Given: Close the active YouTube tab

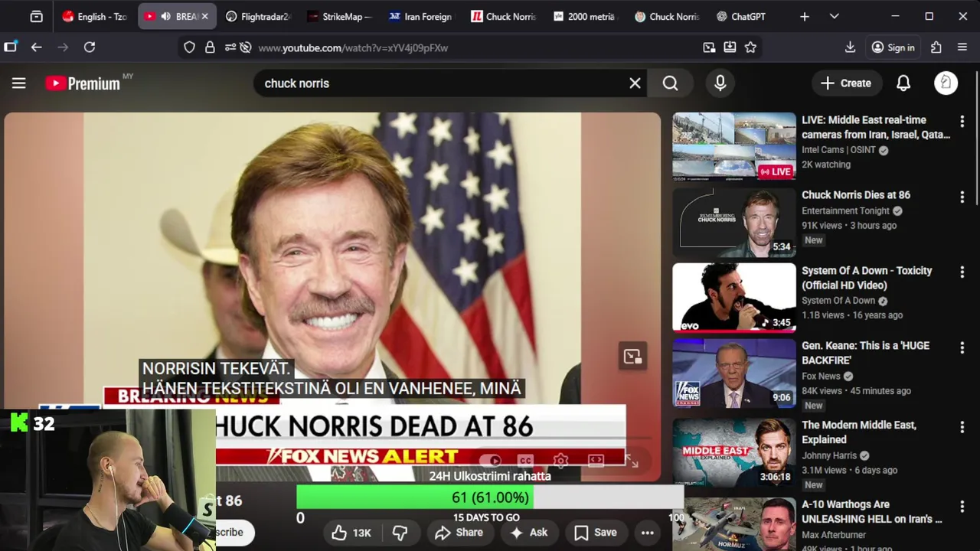Looking at the screenshot, I should 204,16.
